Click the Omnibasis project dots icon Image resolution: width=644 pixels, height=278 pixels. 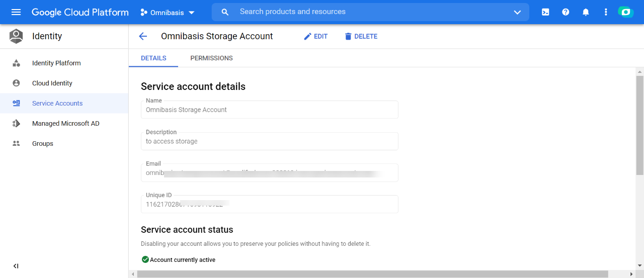tap(144, 12)
